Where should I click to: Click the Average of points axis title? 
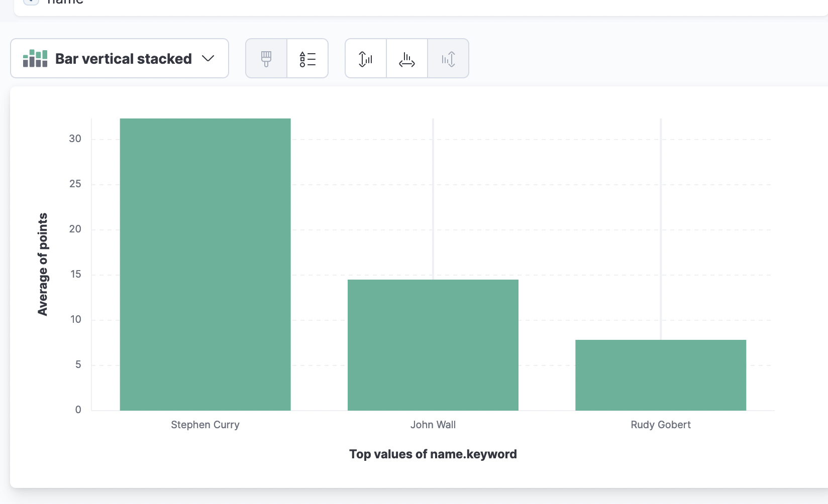point(43,265)
